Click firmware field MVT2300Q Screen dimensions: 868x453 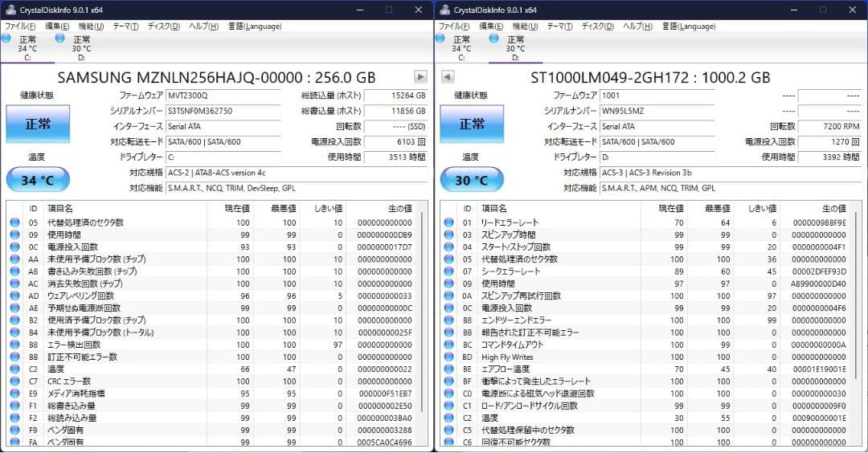223,96
